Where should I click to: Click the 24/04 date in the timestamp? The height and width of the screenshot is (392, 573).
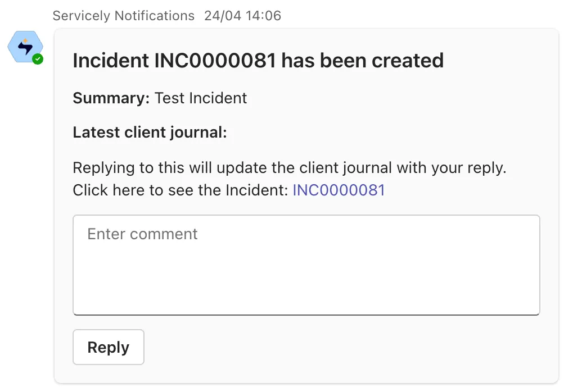pos(223,16)
